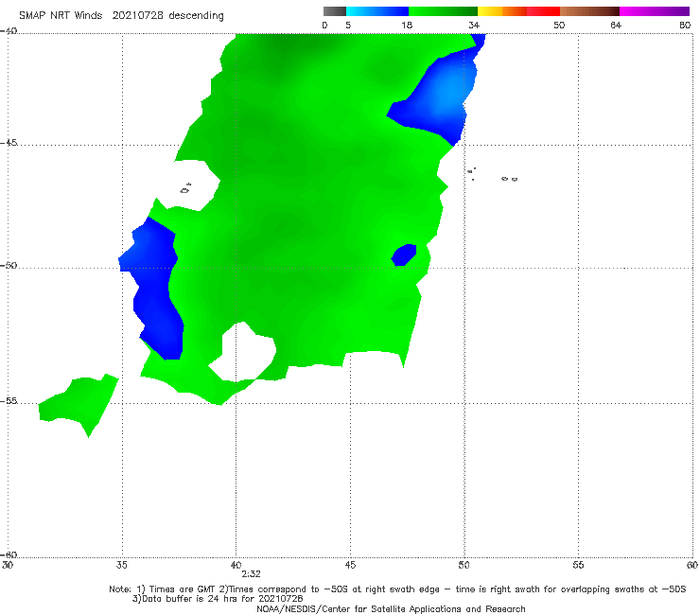Click the longitude axis label "60"
The width and height of the screenshot is (700, 615).
tap(692, 565)
